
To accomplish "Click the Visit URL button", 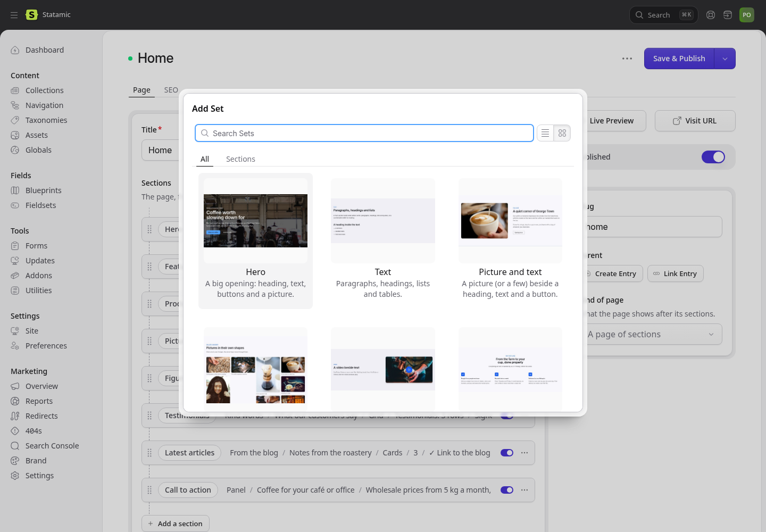I will click(x=695, y=121).
